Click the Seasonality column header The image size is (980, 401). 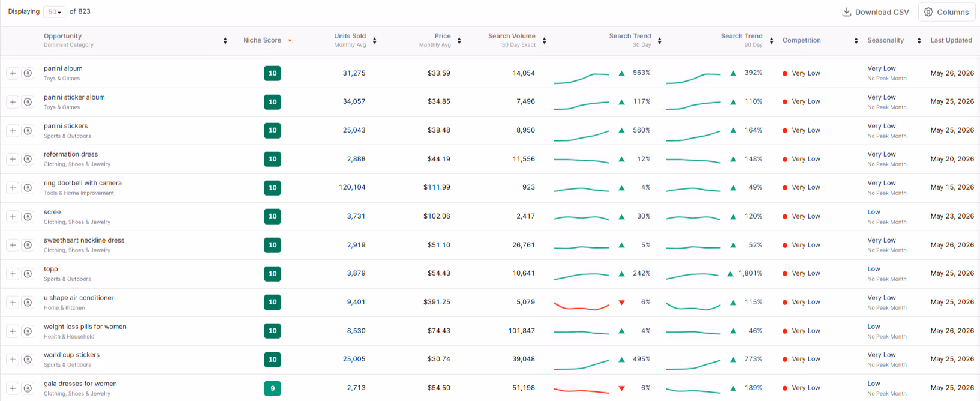click(x=885, y=40)
